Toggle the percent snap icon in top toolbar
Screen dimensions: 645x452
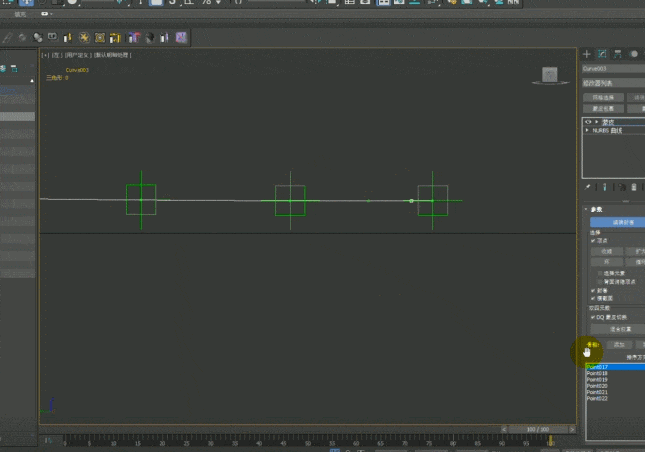[x=206, y=2]
